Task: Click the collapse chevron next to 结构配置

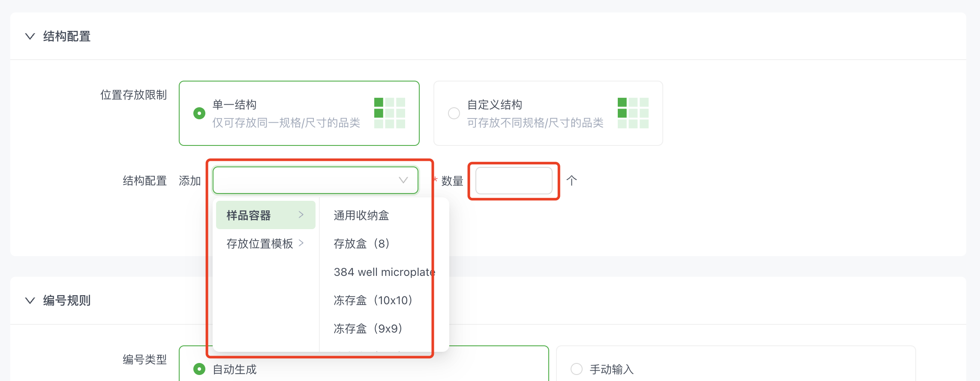Action: pyautogui.click(x=29, y=36)
